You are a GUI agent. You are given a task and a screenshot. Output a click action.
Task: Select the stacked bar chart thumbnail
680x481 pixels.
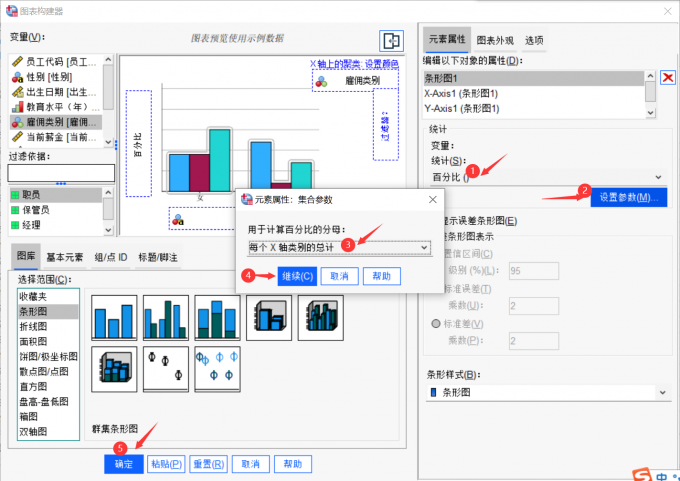(x=217, y=317)
